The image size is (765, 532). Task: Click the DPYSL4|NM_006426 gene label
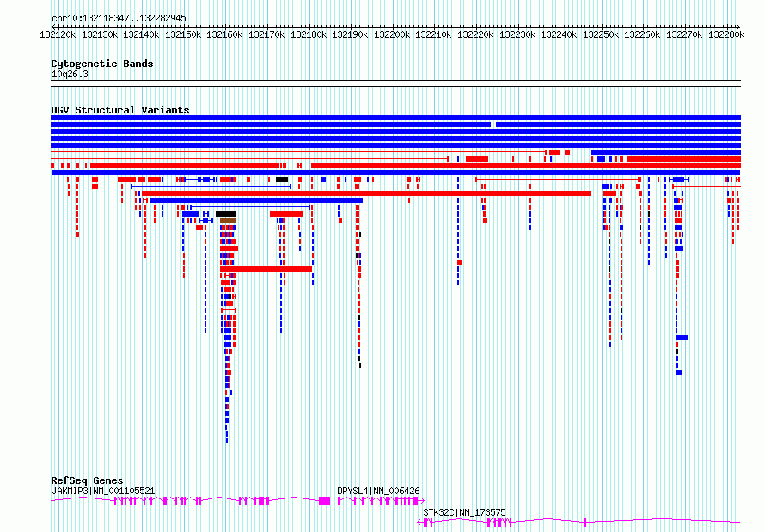(x=378, y=491)
